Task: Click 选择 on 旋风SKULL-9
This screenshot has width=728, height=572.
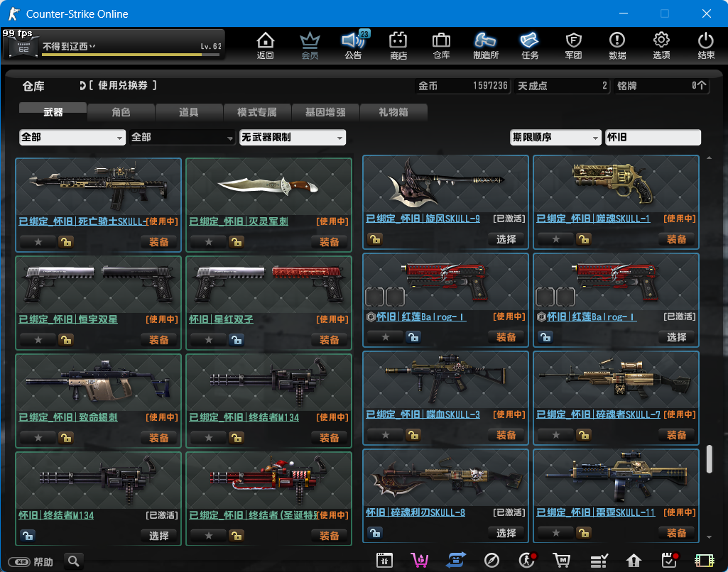Action: 506,239
